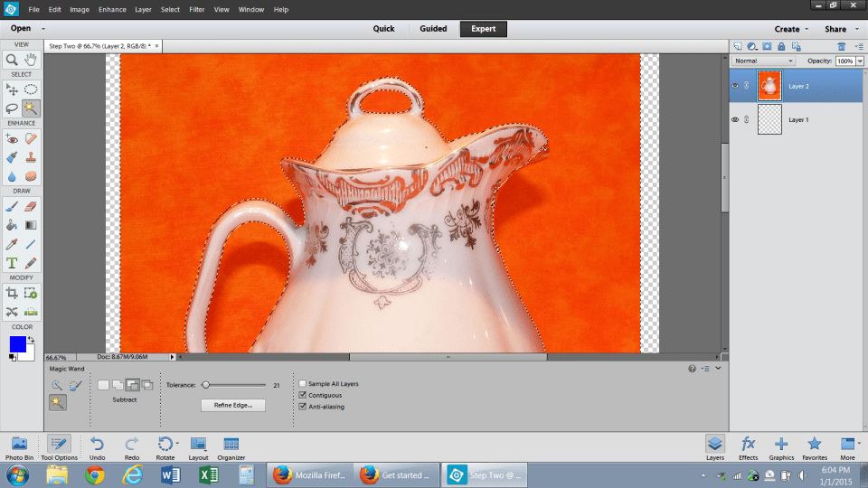Click the Open button
This screenshot has width=868, height=488.
(24, 29)
